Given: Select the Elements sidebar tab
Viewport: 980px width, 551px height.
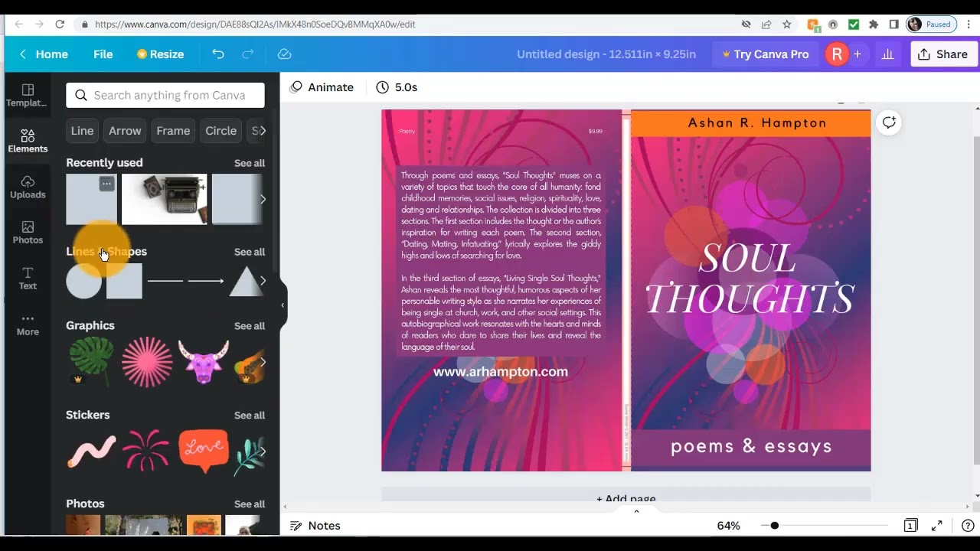Looking at the screenshot, I should (x=28, y=141).
